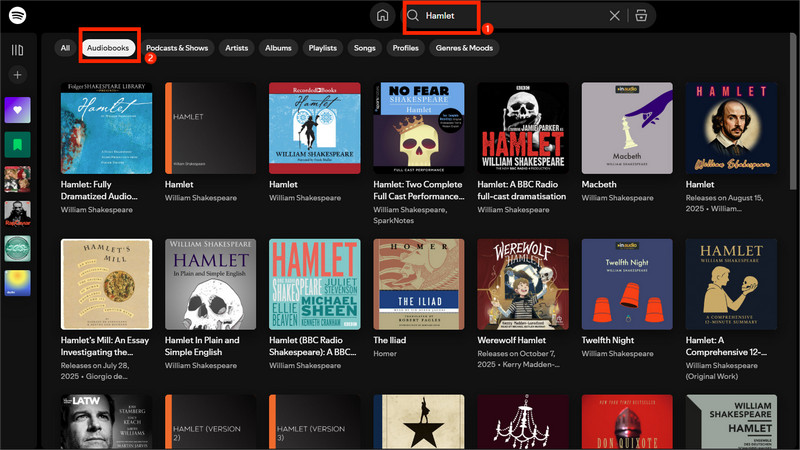Click the 'Macbeth' title text
The image size is (800, 450).
tap(599, 184)
